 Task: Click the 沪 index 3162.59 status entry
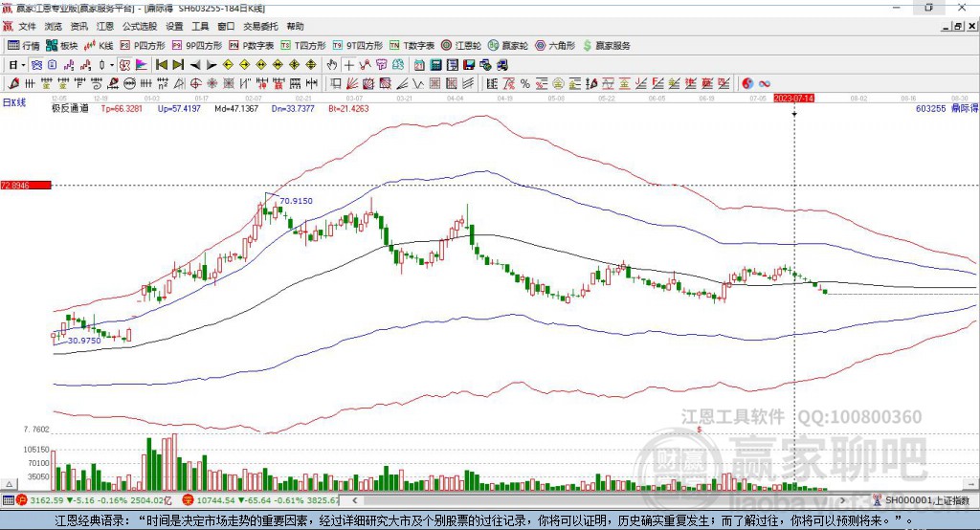point(94,500)
